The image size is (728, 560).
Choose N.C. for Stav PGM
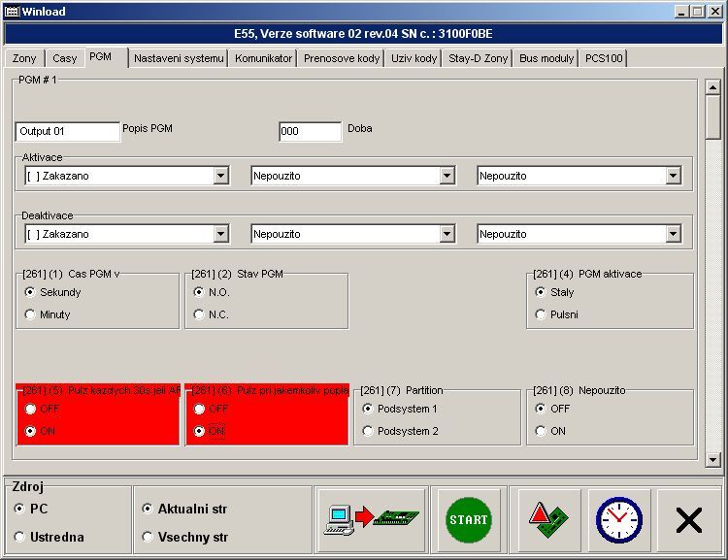(x=199, y=314)
